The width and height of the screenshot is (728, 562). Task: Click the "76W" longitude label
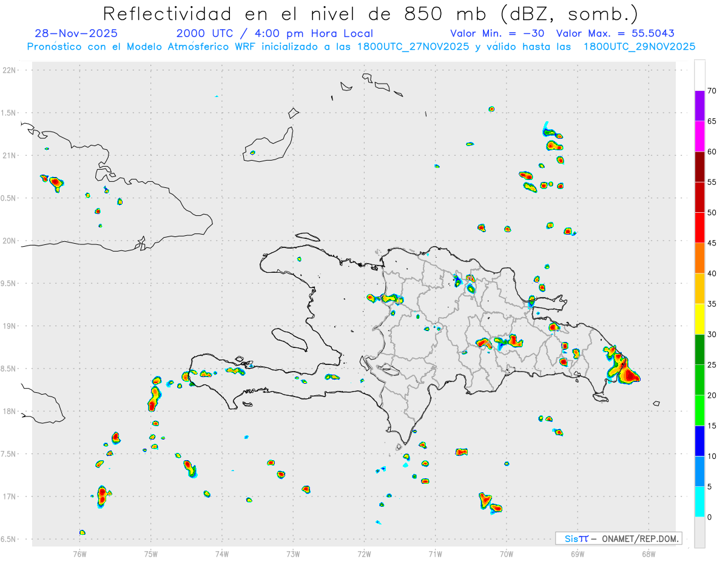coord(80,554)
